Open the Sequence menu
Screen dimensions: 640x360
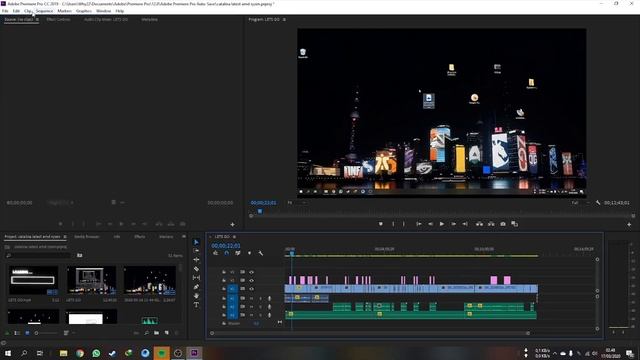point(44,11)
